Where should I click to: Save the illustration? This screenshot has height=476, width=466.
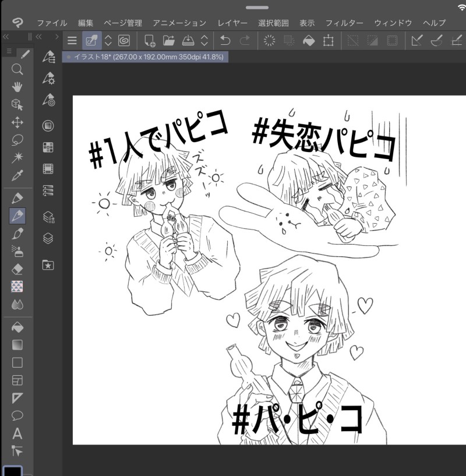pos(188,40)
